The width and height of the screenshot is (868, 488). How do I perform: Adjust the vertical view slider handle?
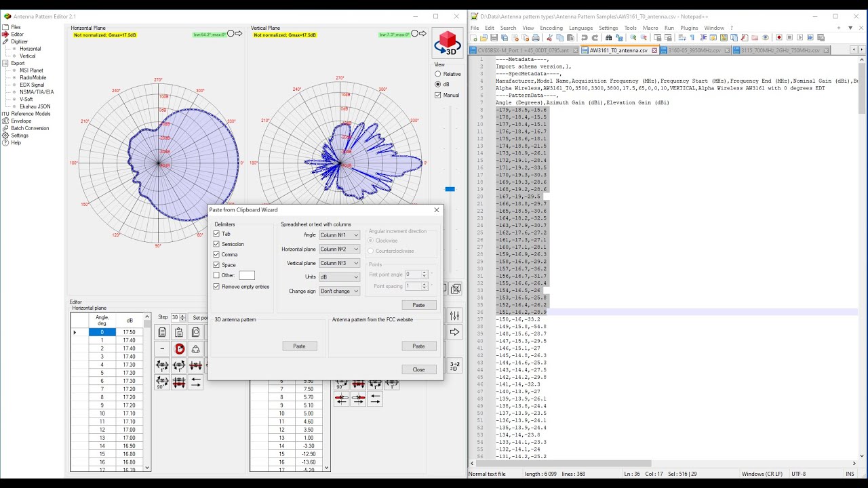pyautogui.click(x=450, y=189)
